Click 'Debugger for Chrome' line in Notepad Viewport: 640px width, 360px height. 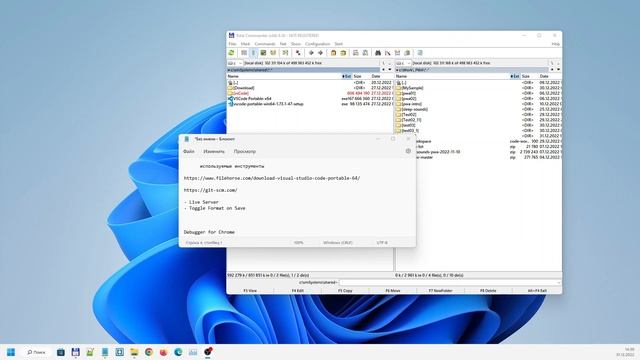[209, 232]
